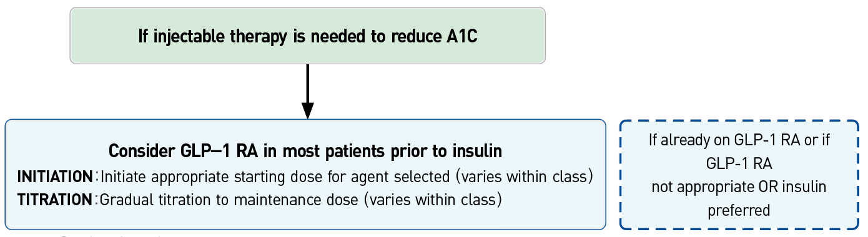Click "(varies within class)" on the TITRATION line
The image size is (868, 237).
pyautogui.click(x=433, y=201)
